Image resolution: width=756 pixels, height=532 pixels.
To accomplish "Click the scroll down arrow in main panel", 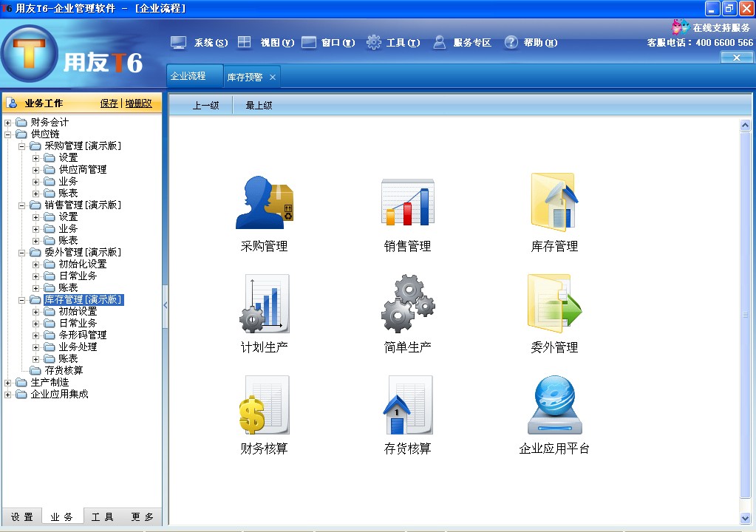I will point(745,519).
